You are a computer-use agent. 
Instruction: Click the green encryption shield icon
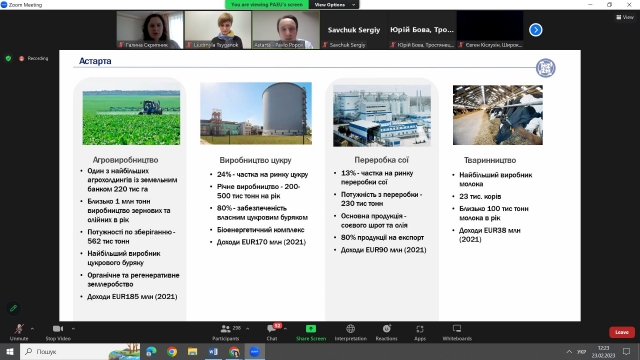(x=8, y=58)
